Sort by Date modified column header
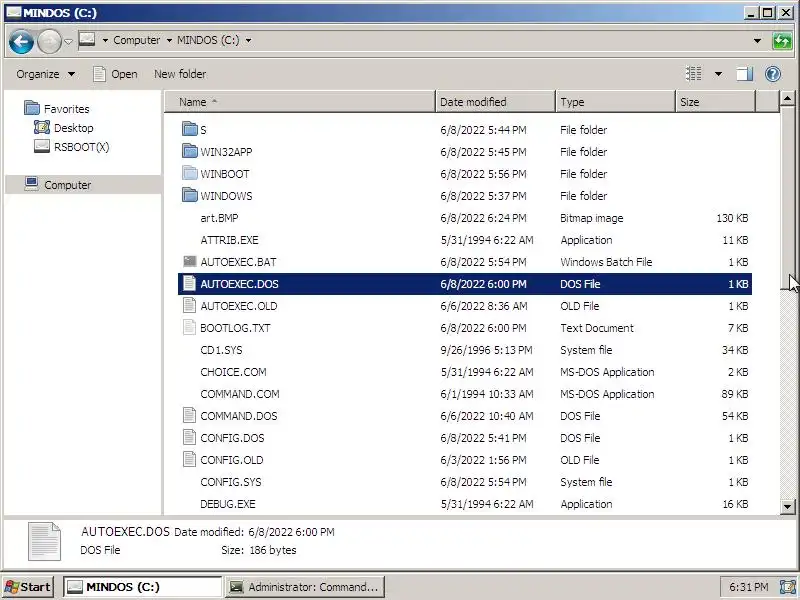The width and height of the screenshot is (800, 600). pos(495,102)
